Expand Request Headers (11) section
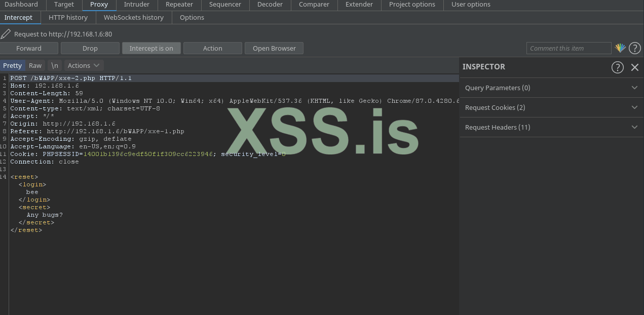 coord(551,127)
